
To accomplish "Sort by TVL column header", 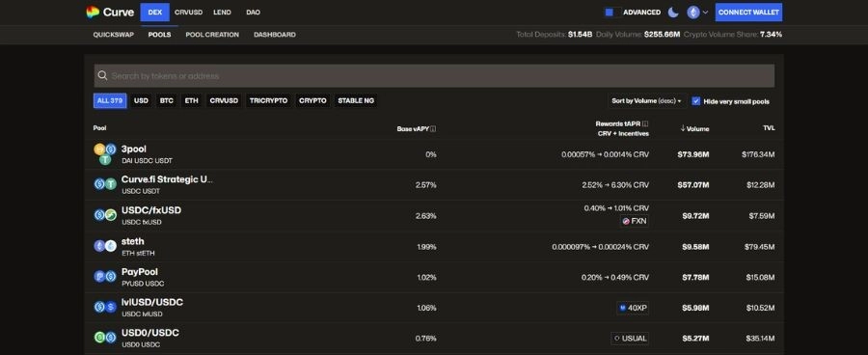I will [x=769, y=128].
